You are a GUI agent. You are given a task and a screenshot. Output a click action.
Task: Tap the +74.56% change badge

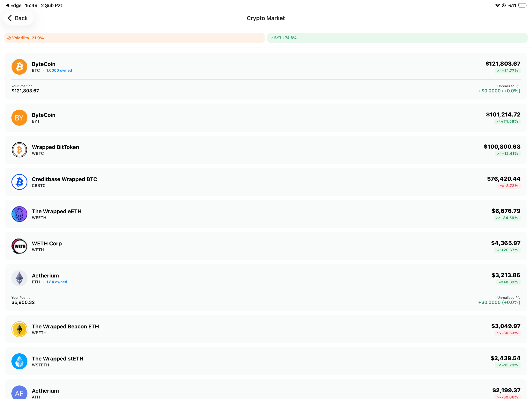click(x=507, y=122)
